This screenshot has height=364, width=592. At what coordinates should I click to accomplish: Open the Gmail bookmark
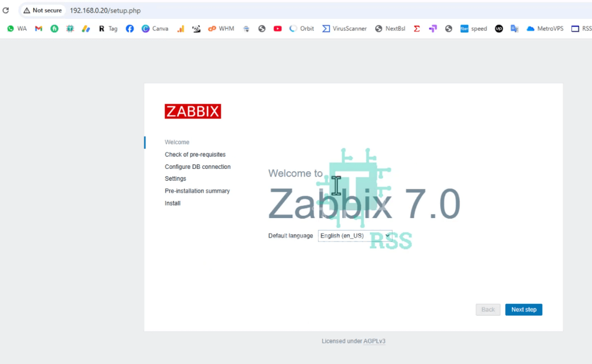point(38,29)
